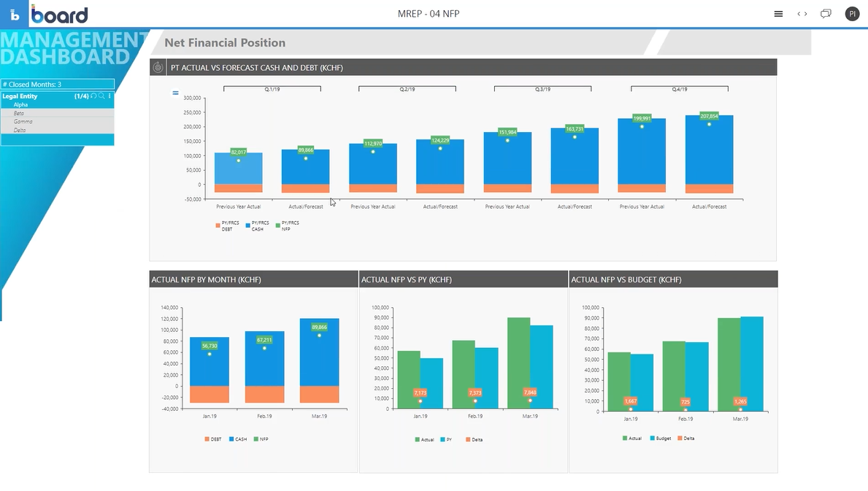Image resolution: width=868 pixels, height=491 pixels.
Task: Click the 207,854 data label in Q4/19
Action: pos(709,116)
